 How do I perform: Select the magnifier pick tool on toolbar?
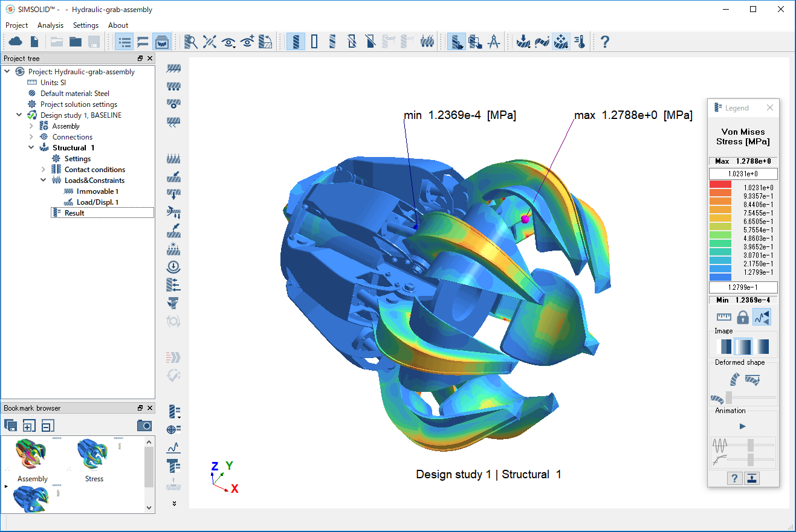pos(190,41)
